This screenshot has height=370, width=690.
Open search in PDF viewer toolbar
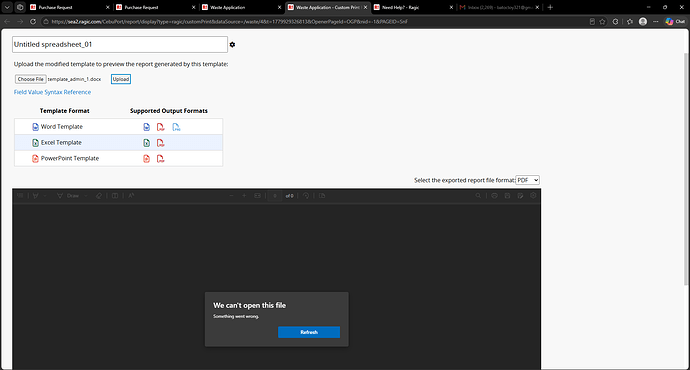point(478,196)
